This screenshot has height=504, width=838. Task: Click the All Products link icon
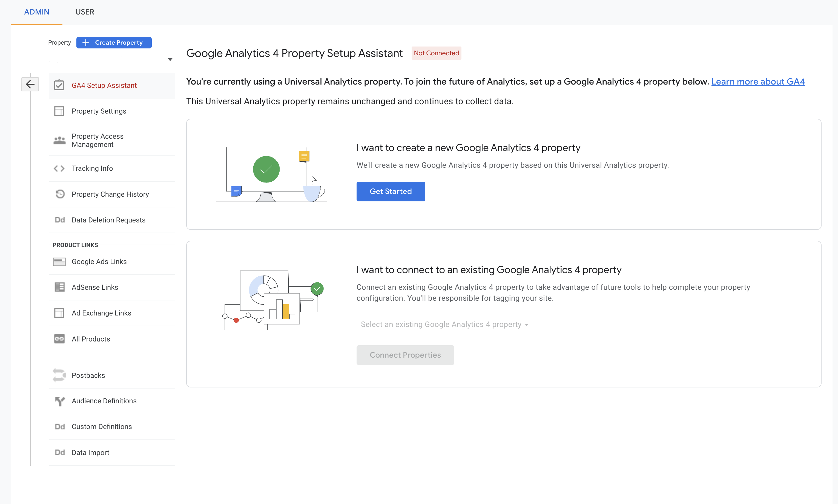coord(59,339)
